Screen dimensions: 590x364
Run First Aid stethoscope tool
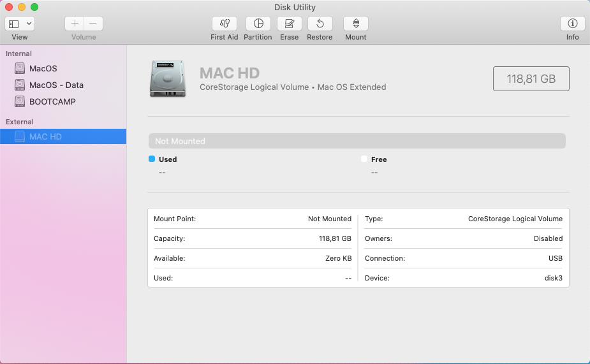point(225,24)
